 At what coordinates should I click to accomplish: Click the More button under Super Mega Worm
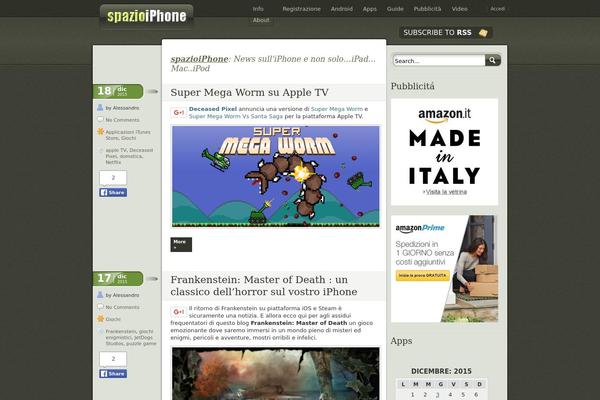[181, 245]
